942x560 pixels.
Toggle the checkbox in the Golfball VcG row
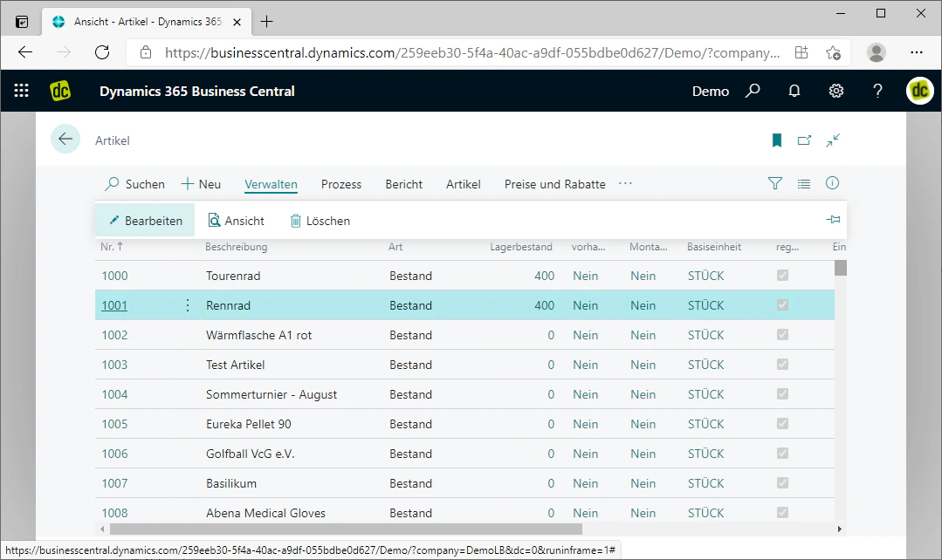point(782,454)
